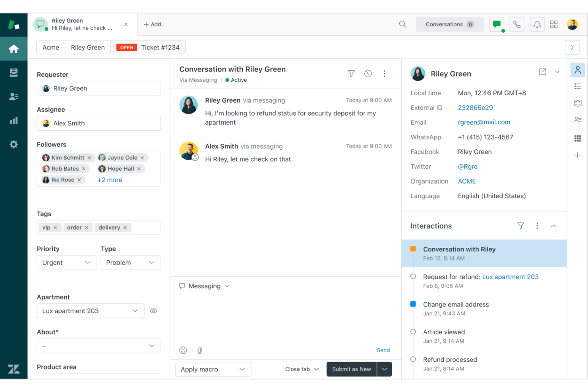Open the Messaging channel dropdown
Image resolution: width=588 pixels, height=392 pixels.
(x=204, y=286)
